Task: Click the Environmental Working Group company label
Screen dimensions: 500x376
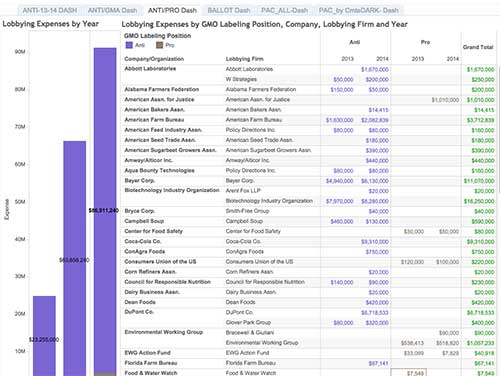Action: [x=163, y=332]
